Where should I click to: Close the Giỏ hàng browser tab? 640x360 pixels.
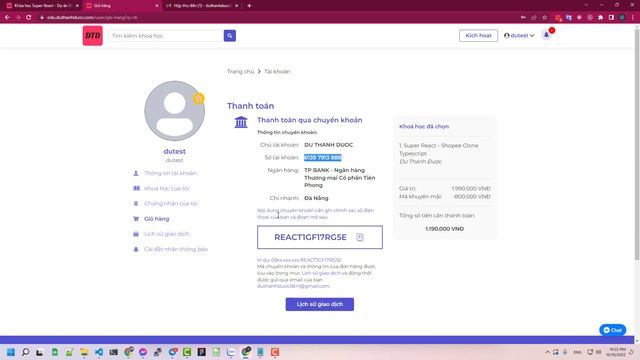pyautogui.click(x=157, y=6)
